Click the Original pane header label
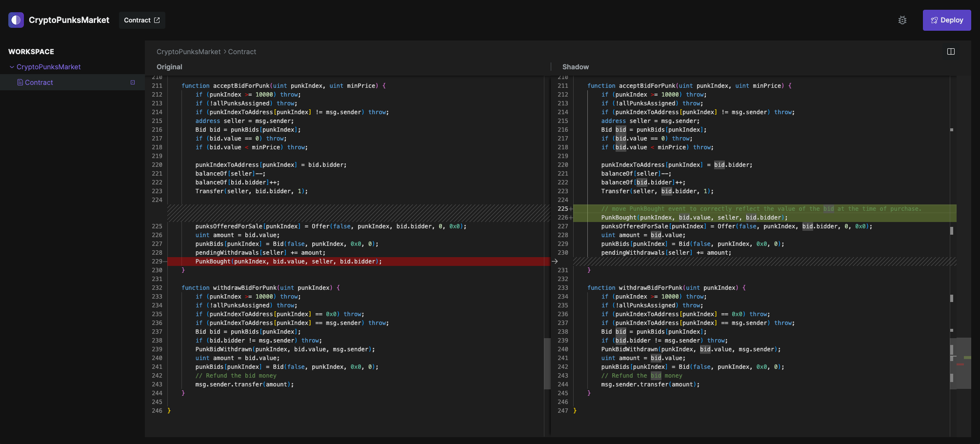 pyautogui.click(x=169, y=67)
